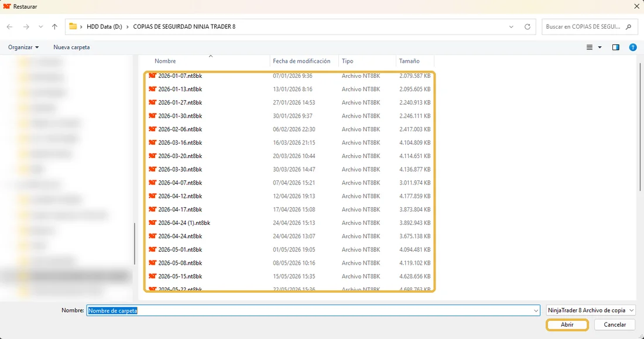Viewport: 644px width, 339px height.
Task: Sort by Nombre column
Action: 165,61
